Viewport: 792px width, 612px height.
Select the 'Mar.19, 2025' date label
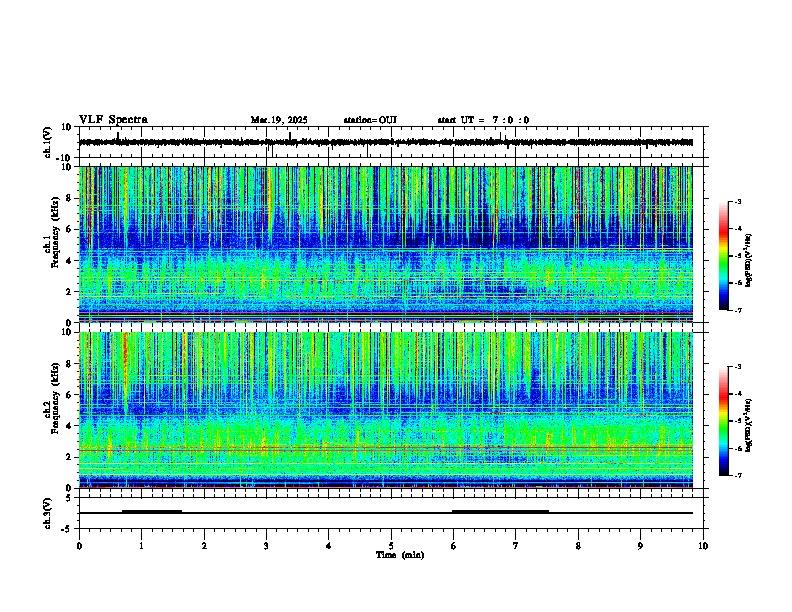[279, 120]
